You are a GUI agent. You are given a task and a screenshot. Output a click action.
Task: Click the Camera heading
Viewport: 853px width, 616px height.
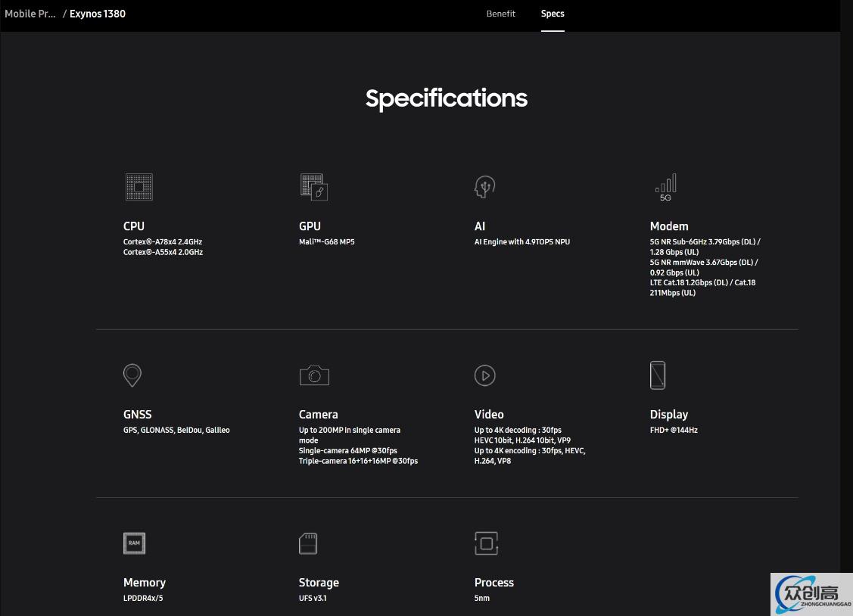[318, 414]
